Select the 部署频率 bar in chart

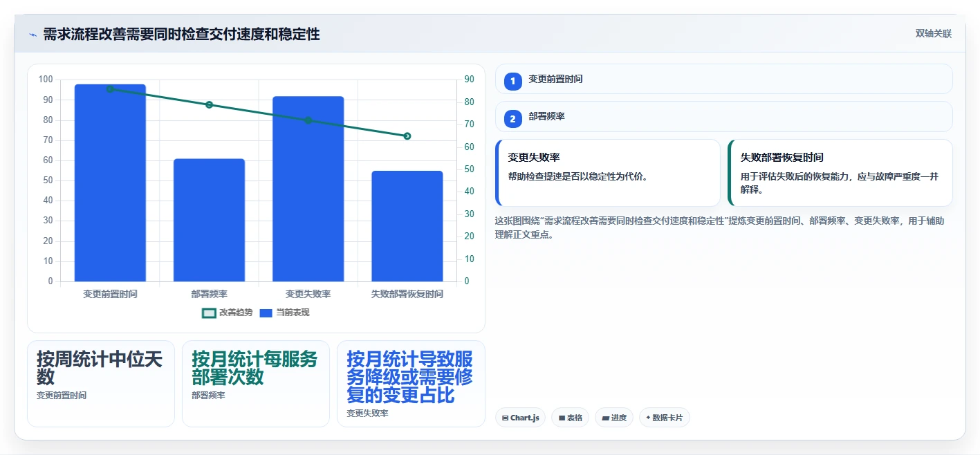pyautogui.click(x=209, y=220)
